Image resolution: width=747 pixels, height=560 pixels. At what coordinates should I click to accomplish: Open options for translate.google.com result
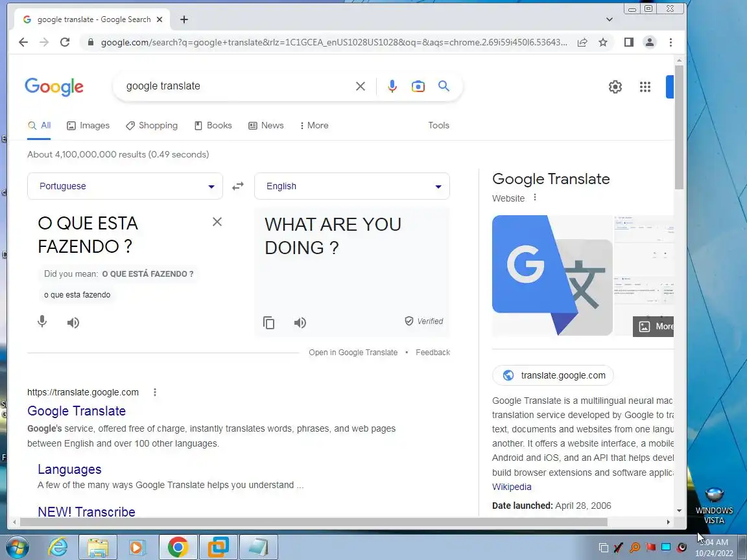(155, 392)
